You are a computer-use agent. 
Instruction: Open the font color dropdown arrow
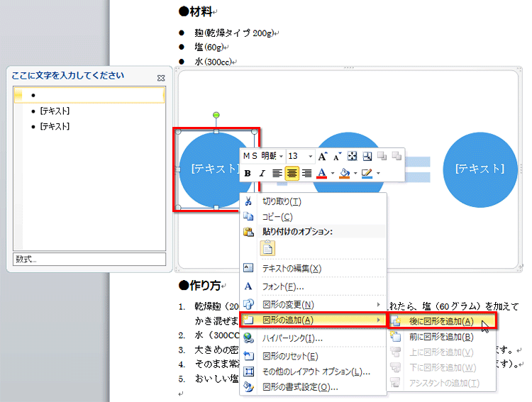point(333,174)
